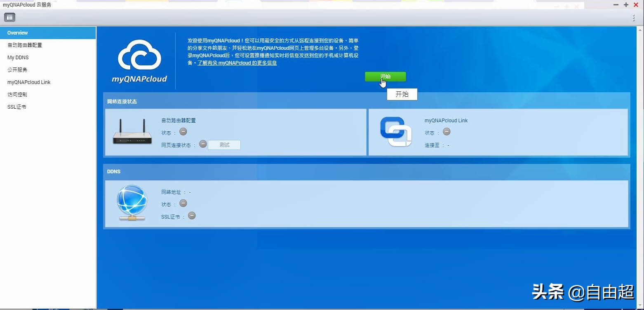This screenshot has width=644, height=310.
Task: Select Overview in the left sidebar
Action: click(x=18, y=33)
